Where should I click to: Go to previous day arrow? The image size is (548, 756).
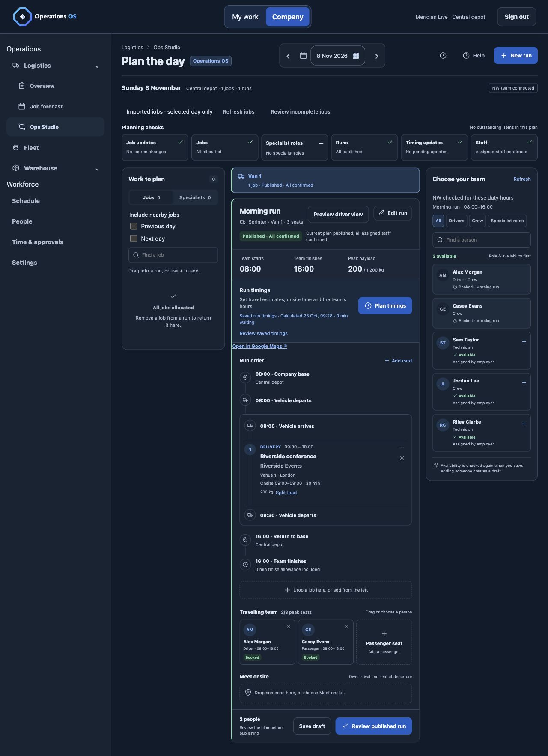tap(288, 56)
